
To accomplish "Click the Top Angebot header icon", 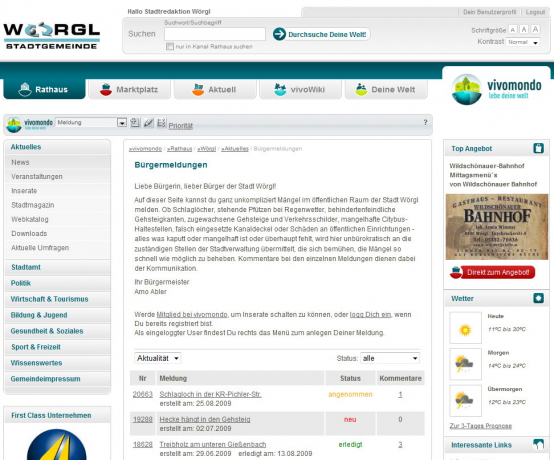I will 538,148.
